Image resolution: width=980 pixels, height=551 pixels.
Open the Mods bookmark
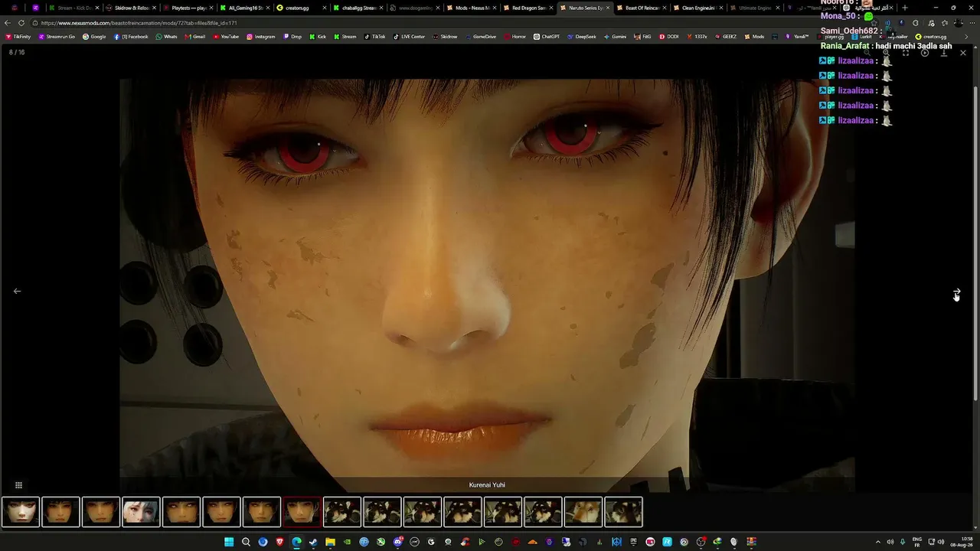(x=754, y=37)
